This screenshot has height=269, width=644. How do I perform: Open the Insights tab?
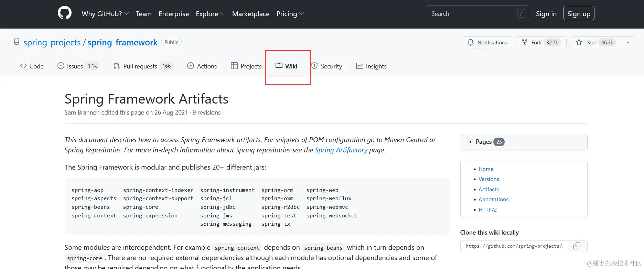coord(371,66)
